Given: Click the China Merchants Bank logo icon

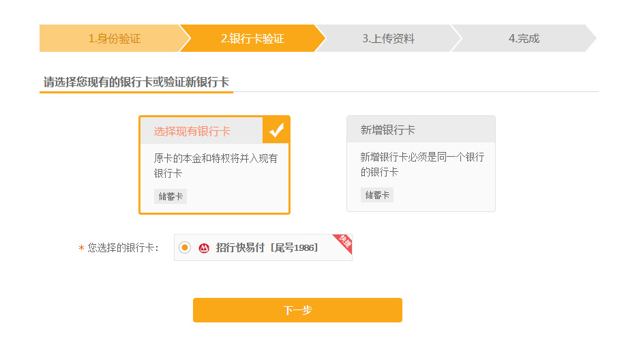Looking at the screenshot, I should pyautogui.click(x=204, y=248).
